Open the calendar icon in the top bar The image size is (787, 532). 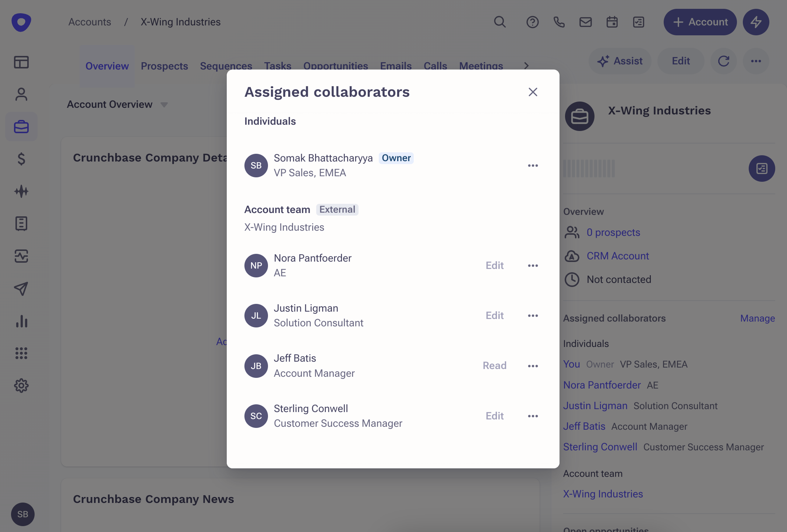(612, 22)
